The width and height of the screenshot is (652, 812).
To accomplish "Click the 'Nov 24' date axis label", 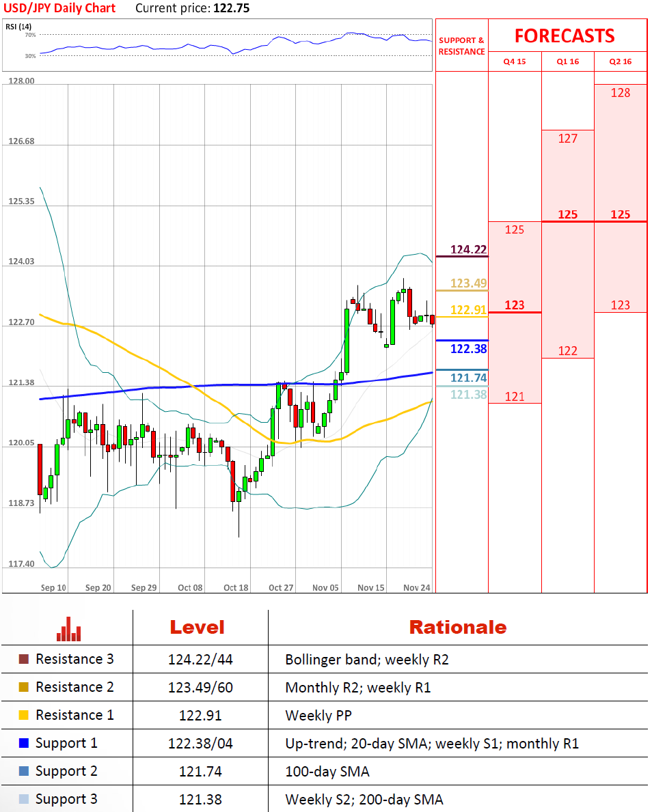I will (417, 588).
